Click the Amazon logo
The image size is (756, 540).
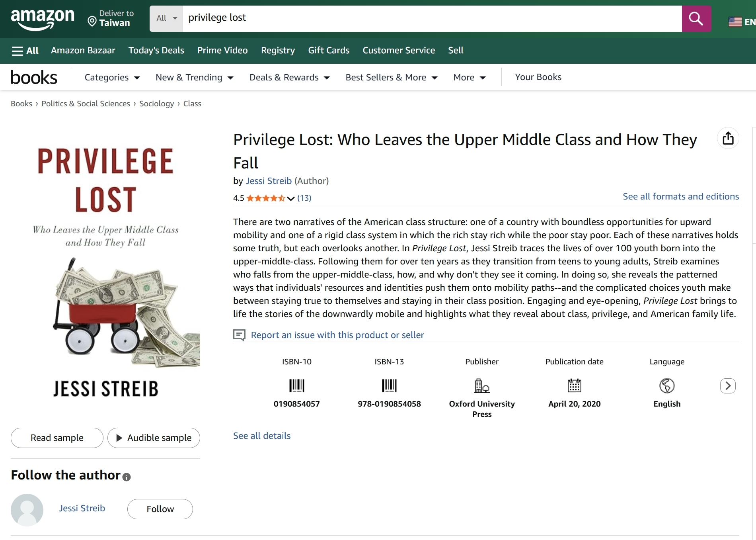tap(43, 19)
